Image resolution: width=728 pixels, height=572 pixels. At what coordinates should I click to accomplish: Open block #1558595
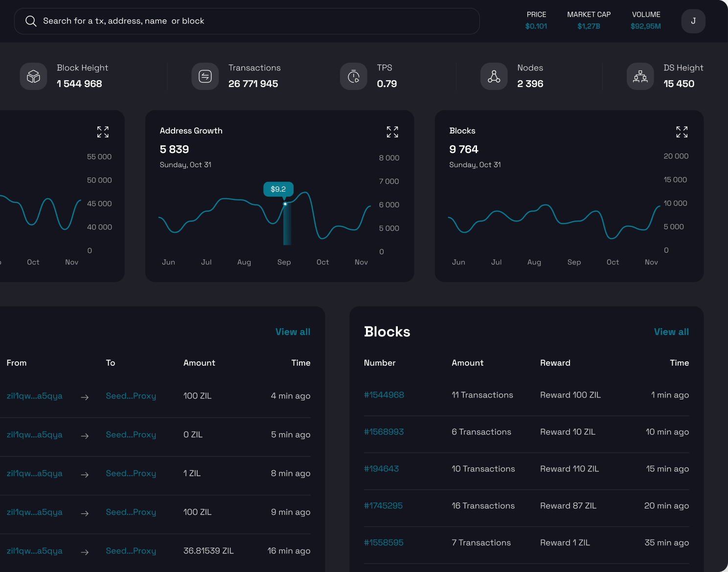tap(384, 543)
